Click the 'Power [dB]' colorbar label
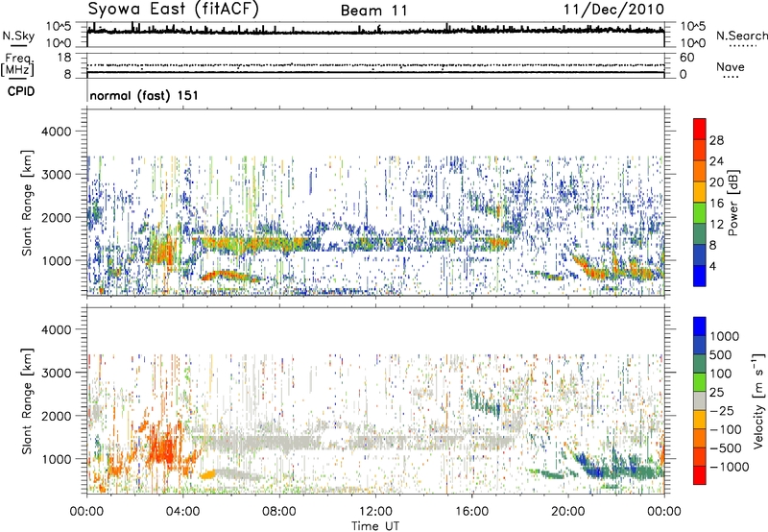This screenshot has height=532, width=768. coord(733,203)
